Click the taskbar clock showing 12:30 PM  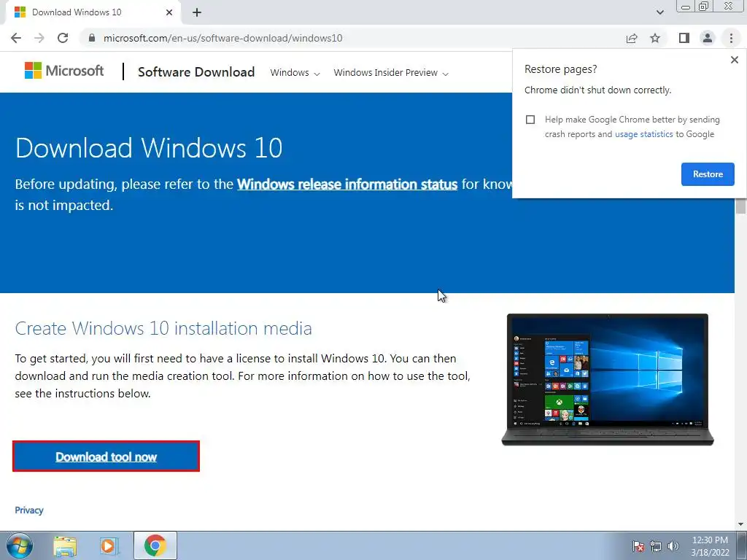click(710, 546)
